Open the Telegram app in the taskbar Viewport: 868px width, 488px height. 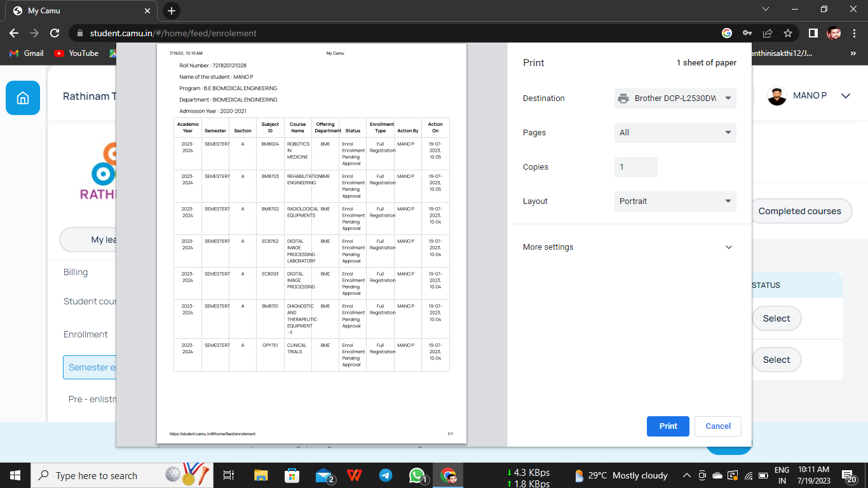(386, 475)
